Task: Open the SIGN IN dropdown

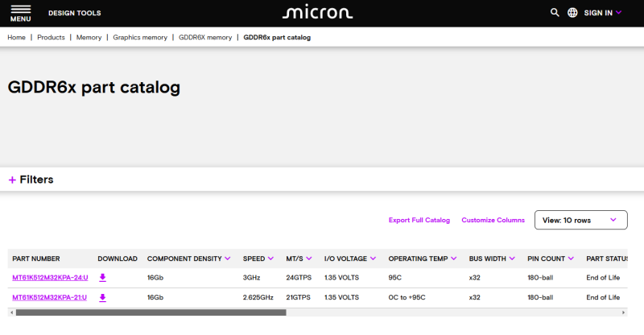Action: [602, 13]
